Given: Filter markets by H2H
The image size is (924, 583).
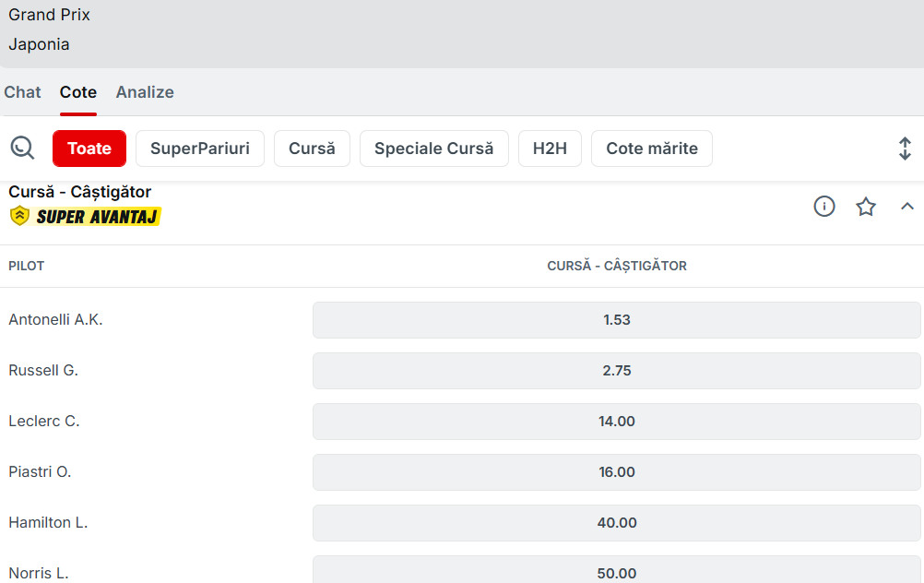Looking at the screenshot, I should [x=550, y=149].
